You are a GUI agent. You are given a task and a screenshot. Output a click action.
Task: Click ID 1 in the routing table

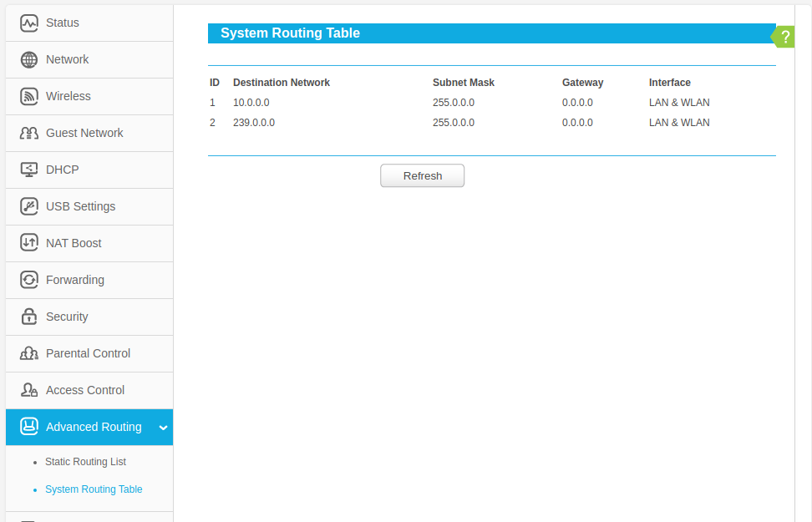pos(212,103)
